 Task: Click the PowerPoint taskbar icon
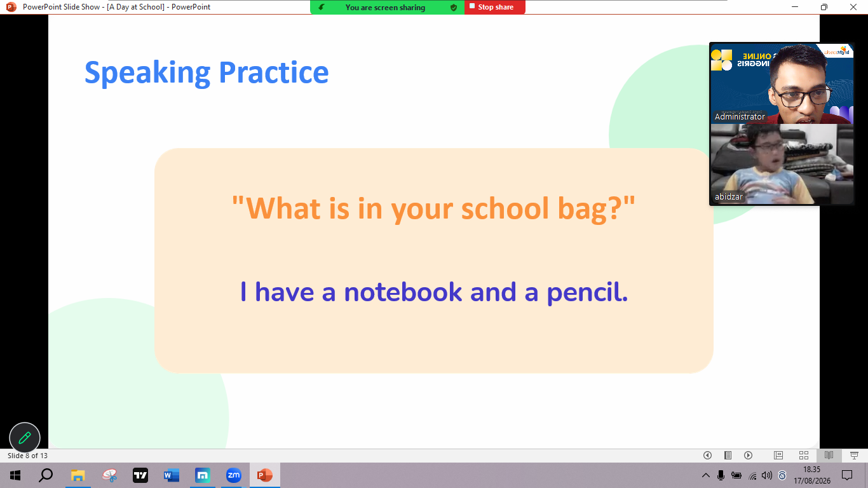coord(265,475)
